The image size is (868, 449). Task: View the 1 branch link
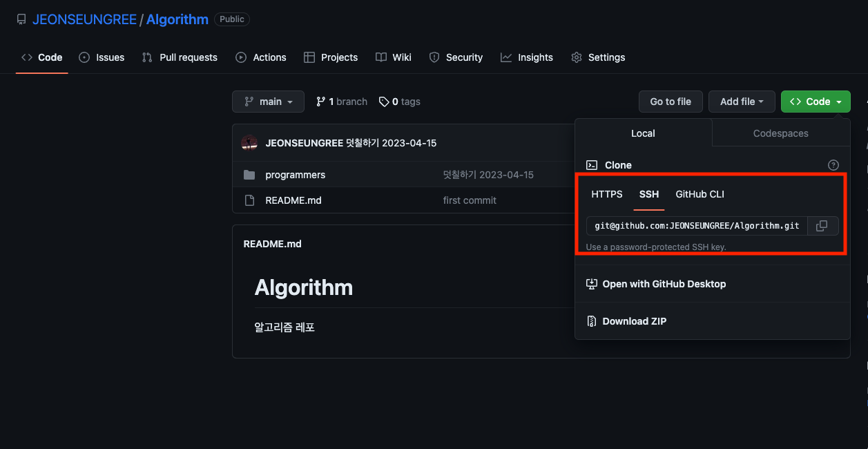[342, 102]
